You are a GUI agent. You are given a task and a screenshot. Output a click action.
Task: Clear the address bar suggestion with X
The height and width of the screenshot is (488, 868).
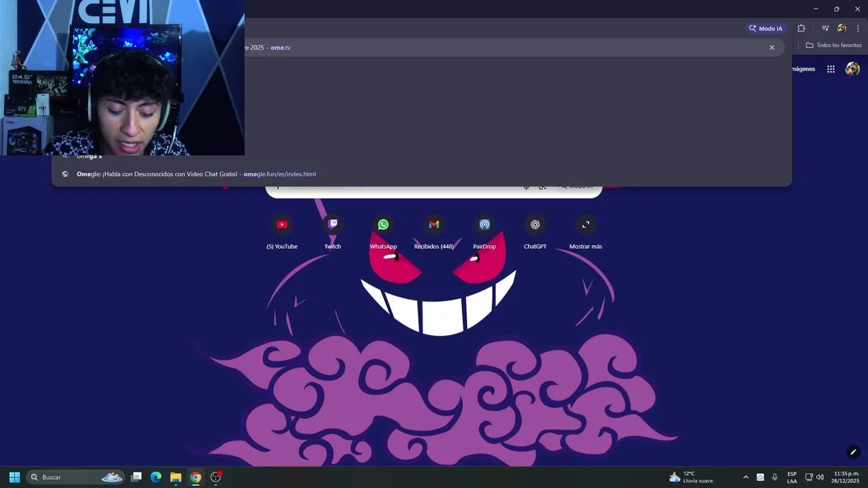pos(772,47)
